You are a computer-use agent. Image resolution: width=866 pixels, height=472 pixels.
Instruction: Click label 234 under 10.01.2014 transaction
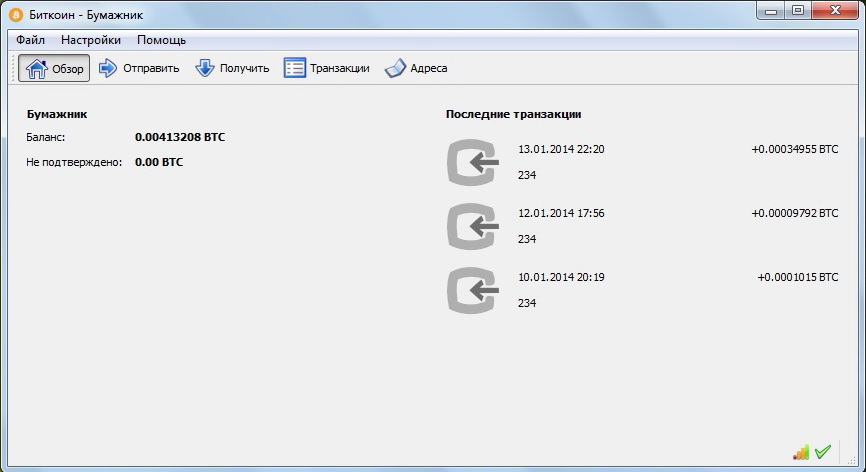pos(527,303)
